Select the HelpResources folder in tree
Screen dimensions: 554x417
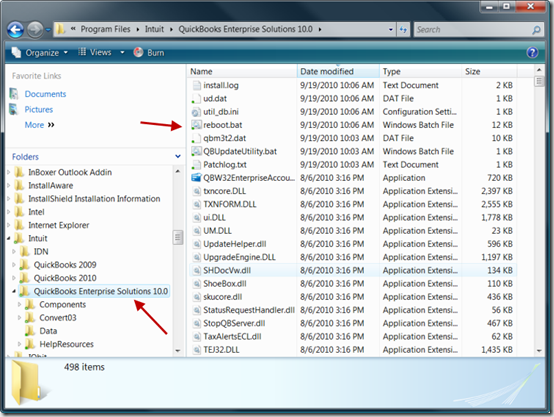66,344
